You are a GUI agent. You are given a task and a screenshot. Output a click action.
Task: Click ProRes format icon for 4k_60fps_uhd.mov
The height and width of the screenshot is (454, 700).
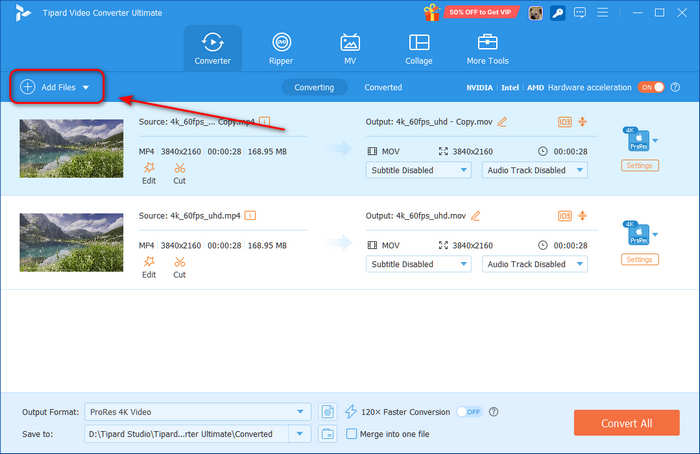(x=637, y=233)
